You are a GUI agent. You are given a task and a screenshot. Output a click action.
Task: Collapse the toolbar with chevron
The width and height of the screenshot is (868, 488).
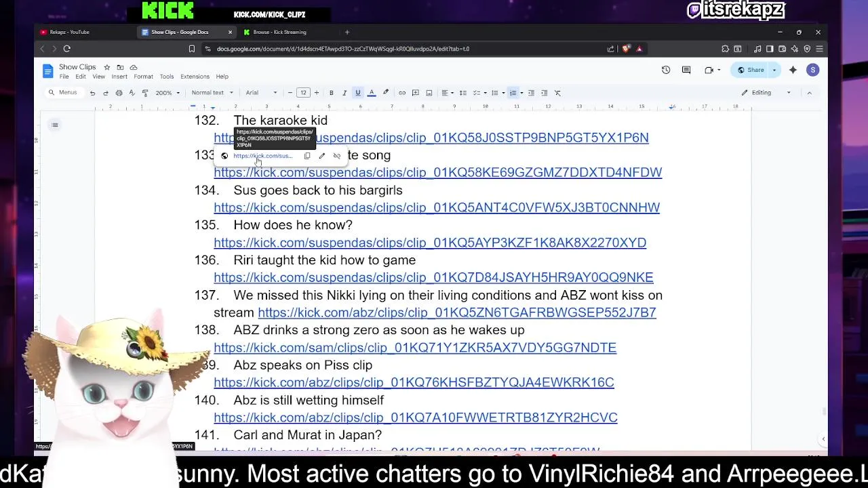(x=809, y=93)
